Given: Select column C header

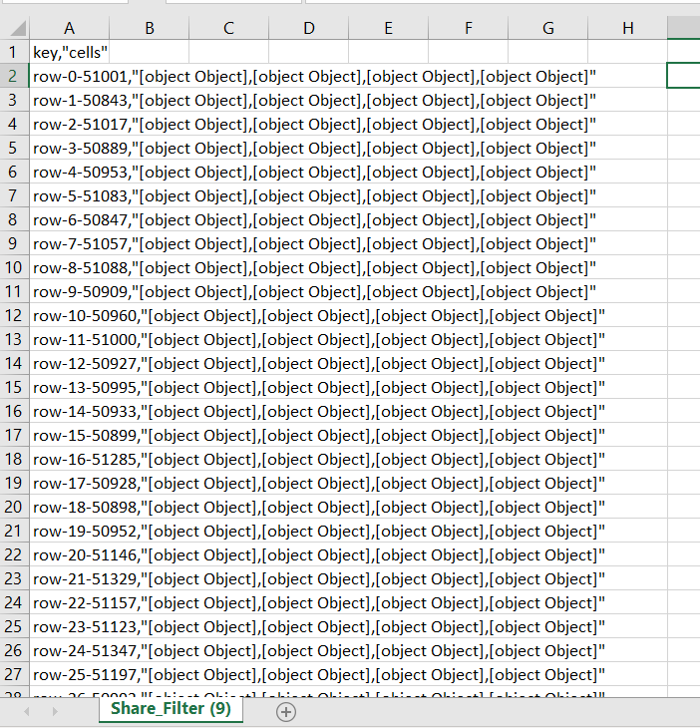Looking at the screenshot, I should (229, 28).
